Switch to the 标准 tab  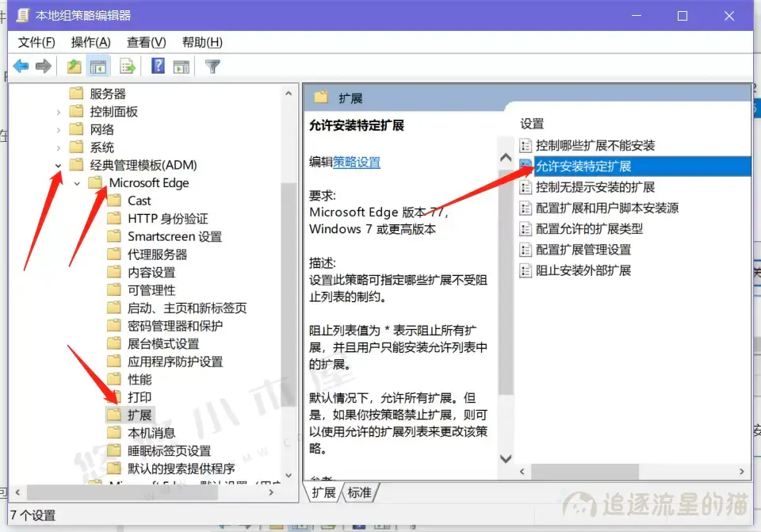(x=358, y=492)
